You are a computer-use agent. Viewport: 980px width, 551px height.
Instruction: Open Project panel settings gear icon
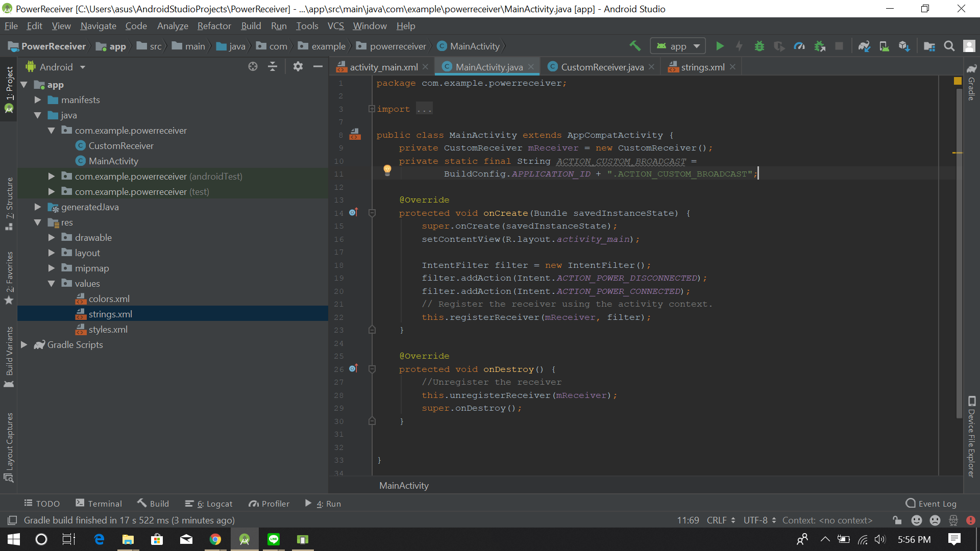coord(298,66)
